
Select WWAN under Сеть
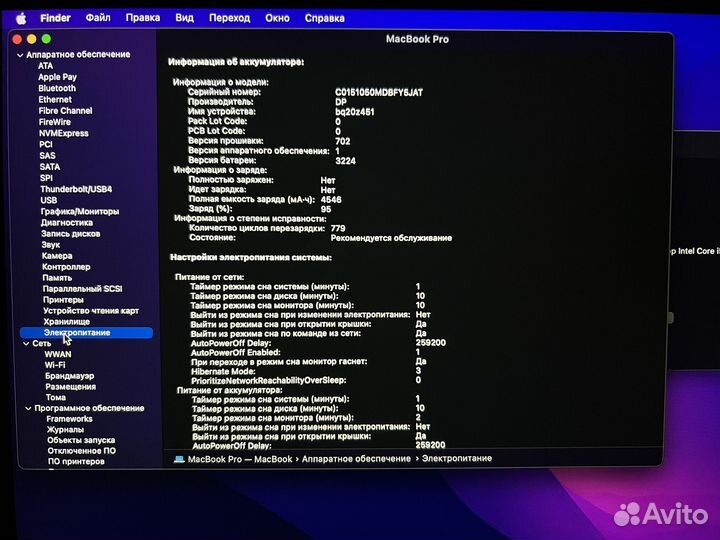58,354
